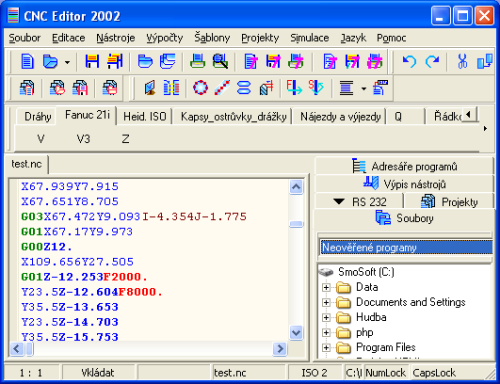Image resolution: width=500 pixels, height=384 pixels.
Task: Click the blue slot shape icon
Action: pos(244,88)
